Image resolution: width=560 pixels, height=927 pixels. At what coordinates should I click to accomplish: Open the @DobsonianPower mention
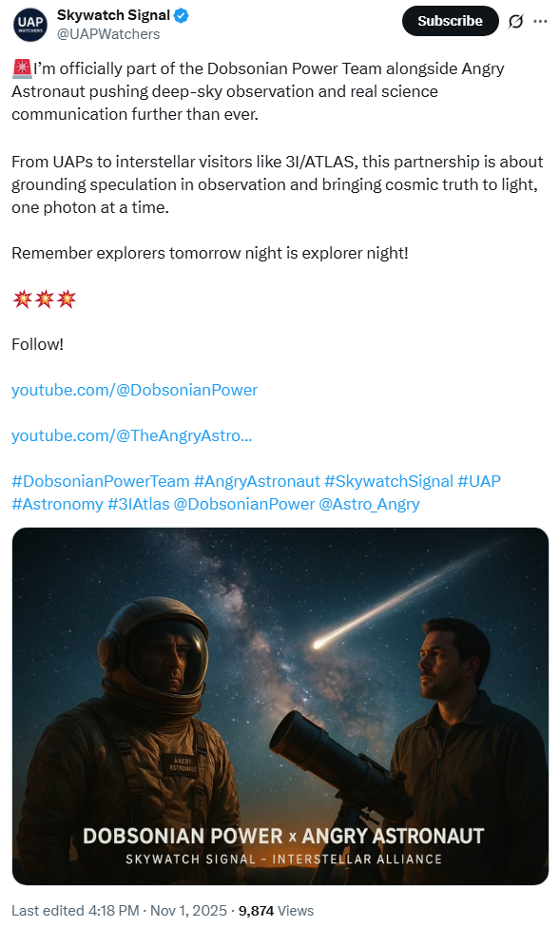tap(244, 504)
